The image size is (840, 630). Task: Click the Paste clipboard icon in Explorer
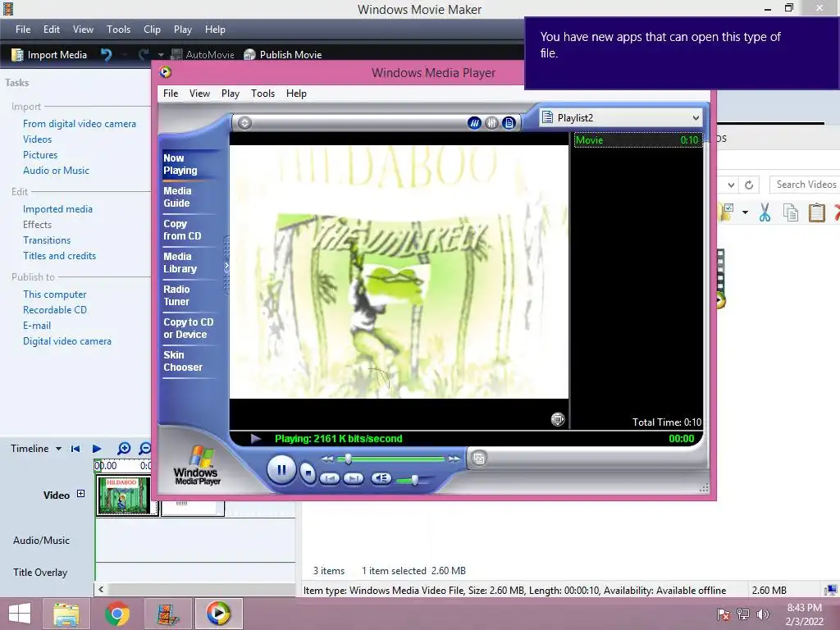click(816, 212)
